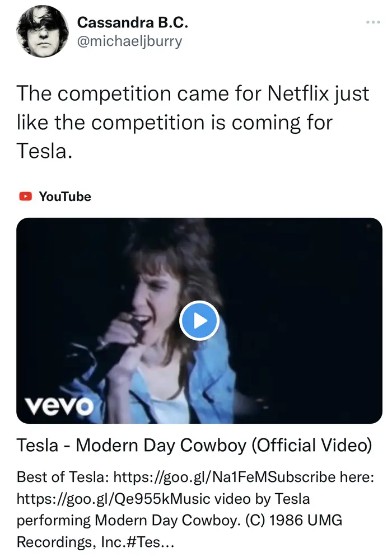The image size is (392, 557).
Task: Click the display name Cassandra B.C.
Action: click(x=133, y=22)
